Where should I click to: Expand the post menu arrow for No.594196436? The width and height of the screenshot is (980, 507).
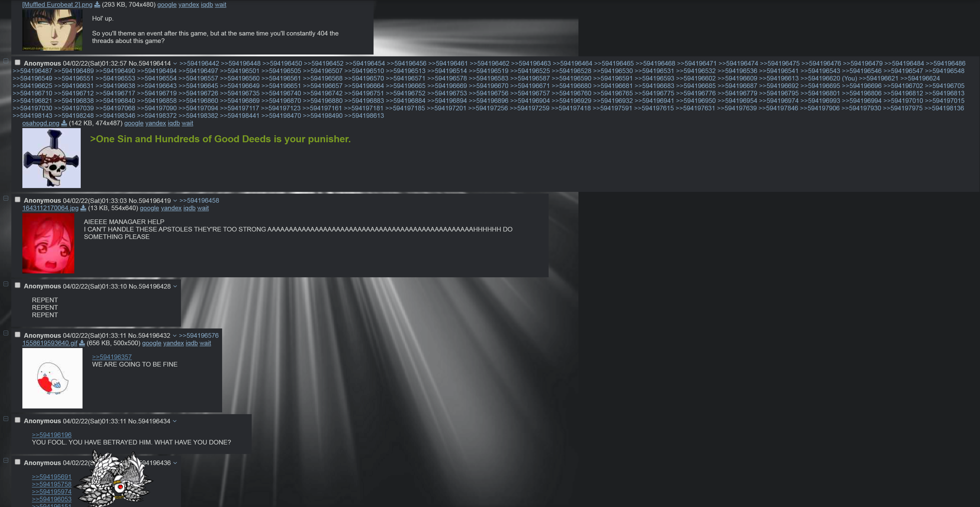click(175, 463)
